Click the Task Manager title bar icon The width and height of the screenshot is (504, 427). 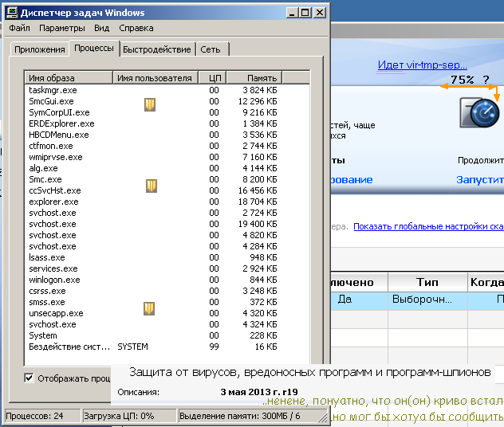[13, 13]
